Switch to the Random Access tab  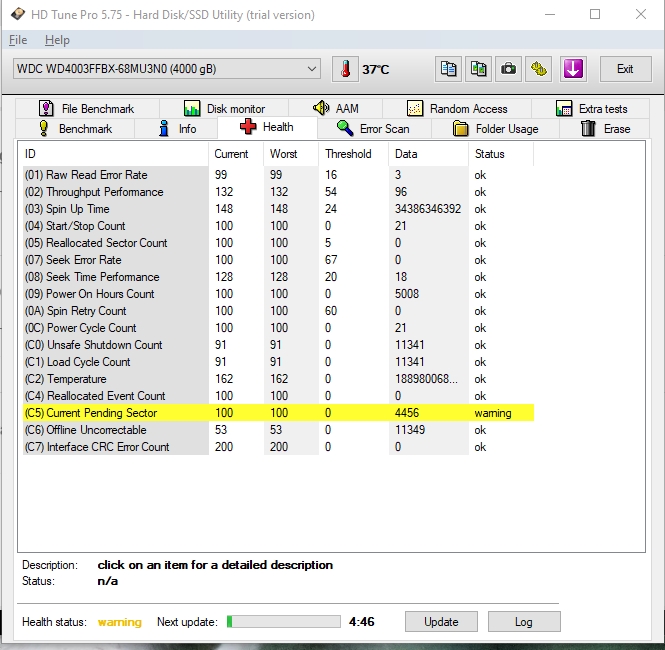point(457,109)
